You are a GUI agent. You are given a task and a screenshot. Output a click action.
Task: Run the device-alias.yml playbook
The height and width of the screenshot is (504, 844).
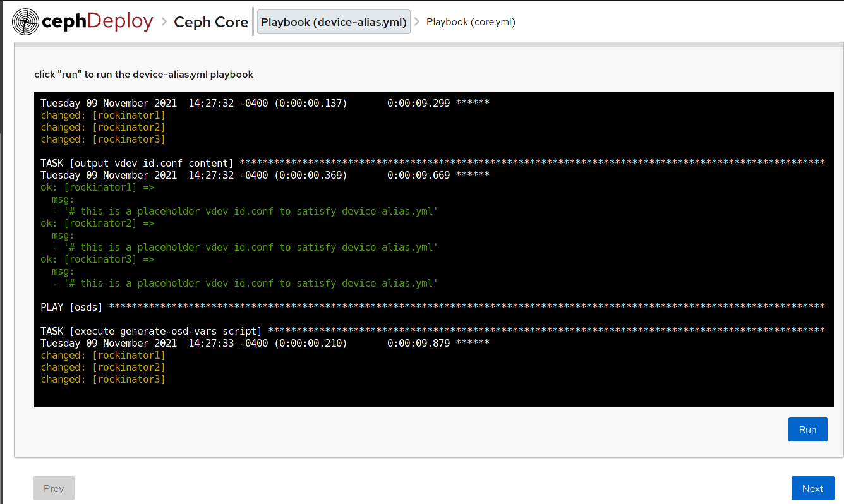(x=807, y=429)
